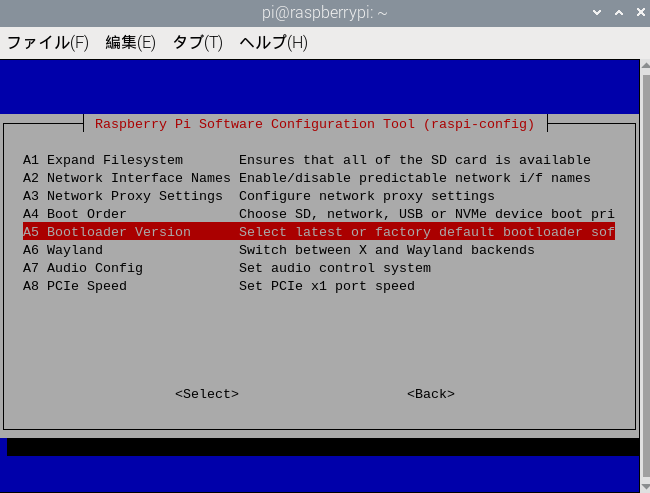This screenshot has width=650, height=493.
Task: Select the A6 Wayland option
Action: tap(318, 250)
